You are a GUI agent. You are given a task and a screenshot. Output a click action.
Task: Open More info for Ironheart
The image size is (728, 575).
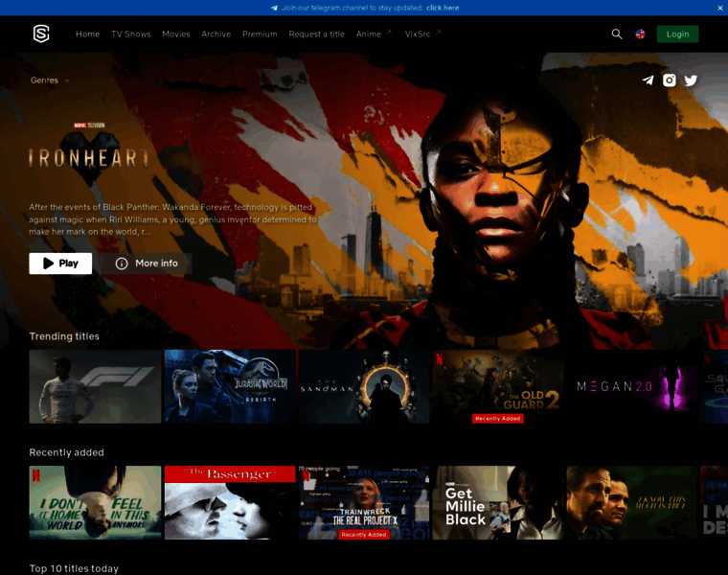(147, 264)
